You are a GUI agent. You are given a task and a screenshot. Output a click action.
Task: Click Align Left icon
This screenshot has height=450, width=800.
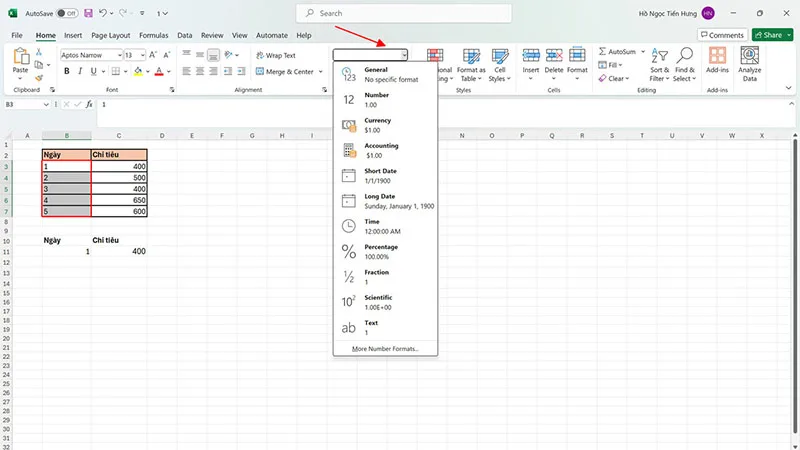tap(187, 71)
